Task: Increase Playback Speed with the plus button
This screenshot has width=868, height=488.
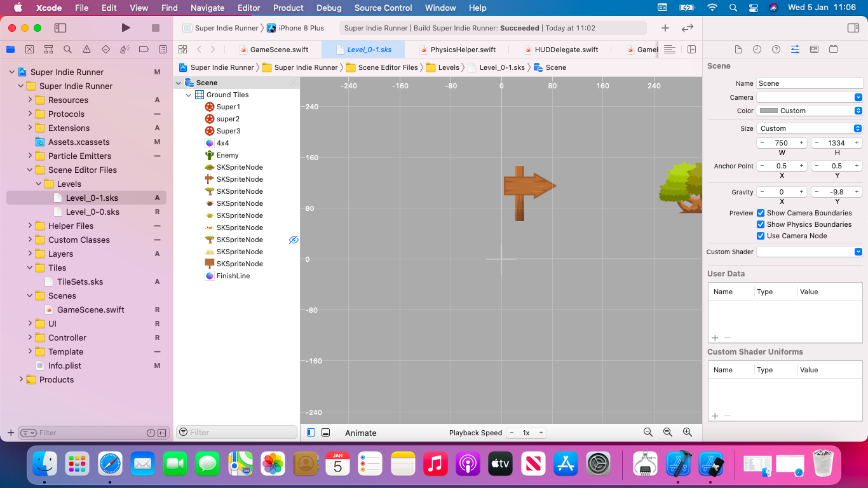Action: click(541, 433)
